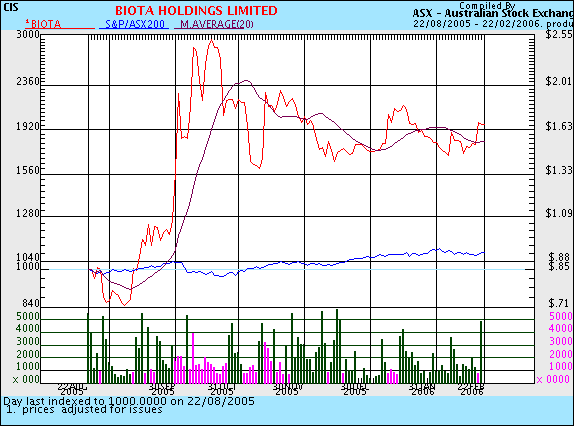Click the date range 22/08/2005 - 22/02/2006
Viewport: 574px width, 426px height.
478,24
